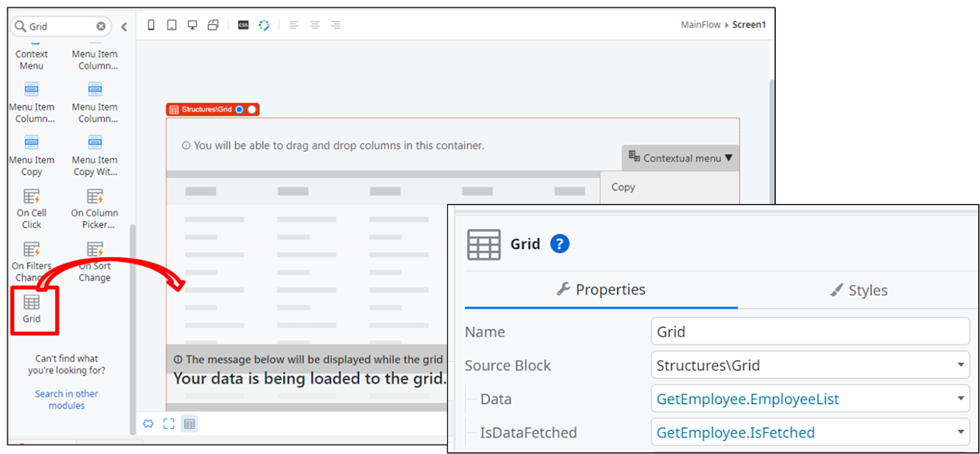The image size is (980, 454).
Task: Click the align center toolbar icon
Action: 315,25
